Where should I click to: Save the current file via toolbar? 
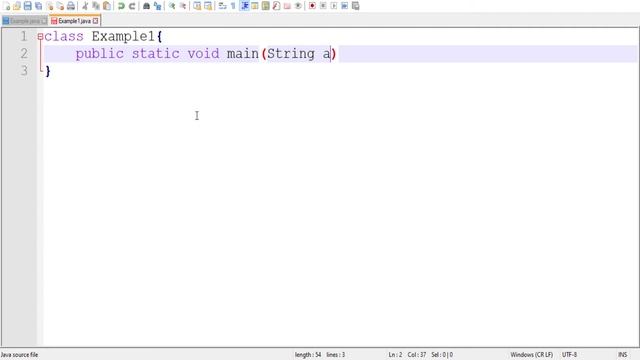pos(27,6)
